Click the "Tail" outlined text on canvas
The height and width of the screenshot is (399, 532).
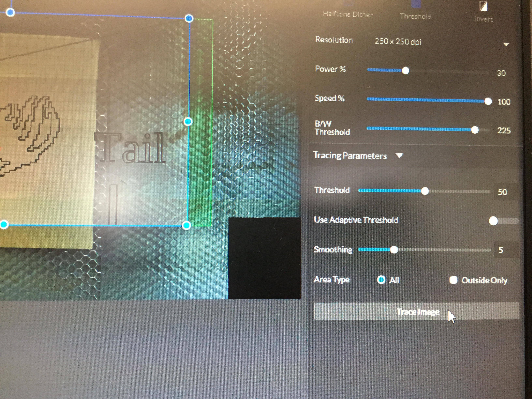point(130,148)
